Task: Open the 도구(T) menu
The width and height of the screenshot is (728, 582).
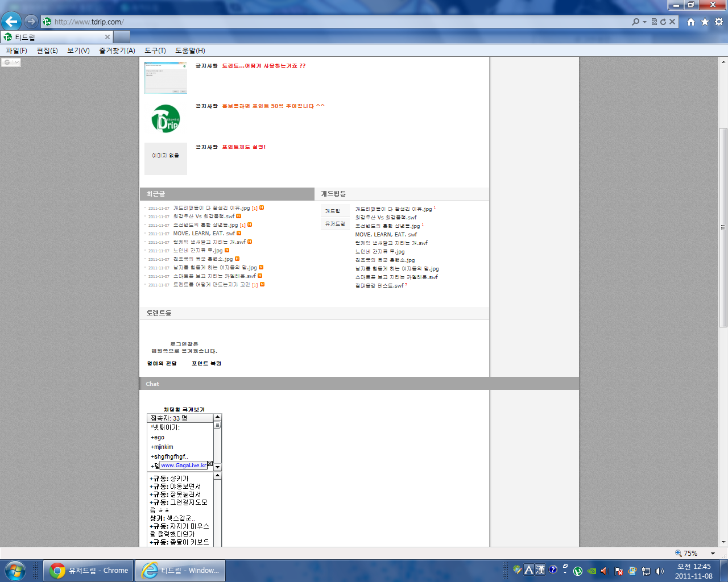Action: [x=155, y=51]
